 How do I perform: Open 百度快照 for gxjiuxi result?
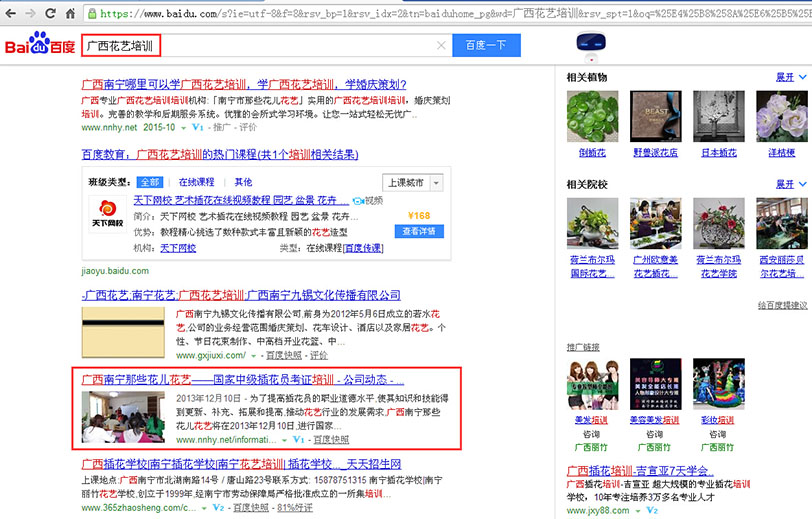[284, 355]
